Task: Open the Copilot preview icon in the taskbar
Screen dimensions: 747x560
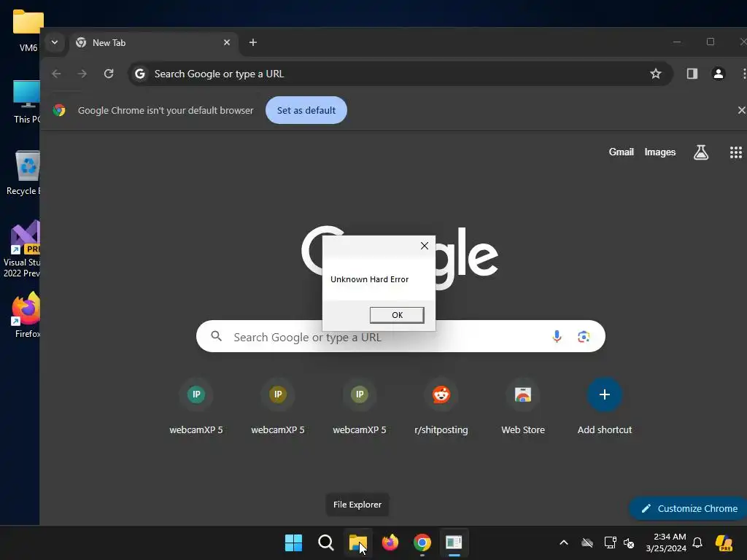Action: (724, 542)
